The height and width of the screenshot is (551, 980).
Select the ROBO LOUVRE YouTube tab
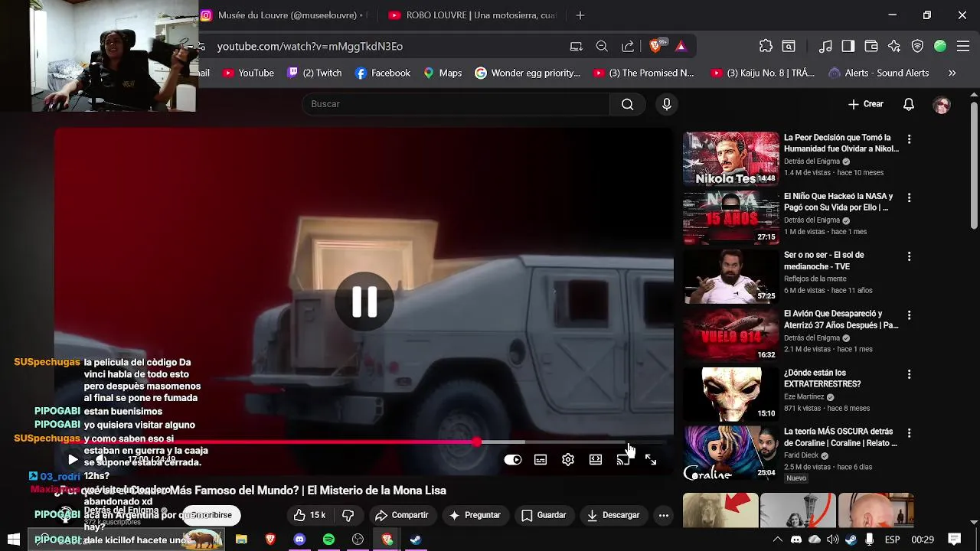(x=472, y=15)
